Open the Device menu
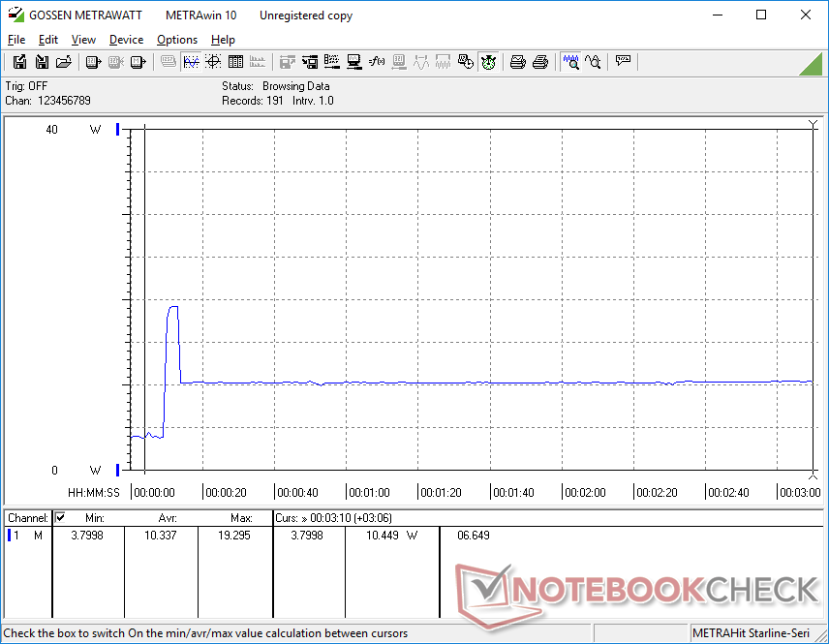This screenshot has height=644, width=829. tap(126, 40)
